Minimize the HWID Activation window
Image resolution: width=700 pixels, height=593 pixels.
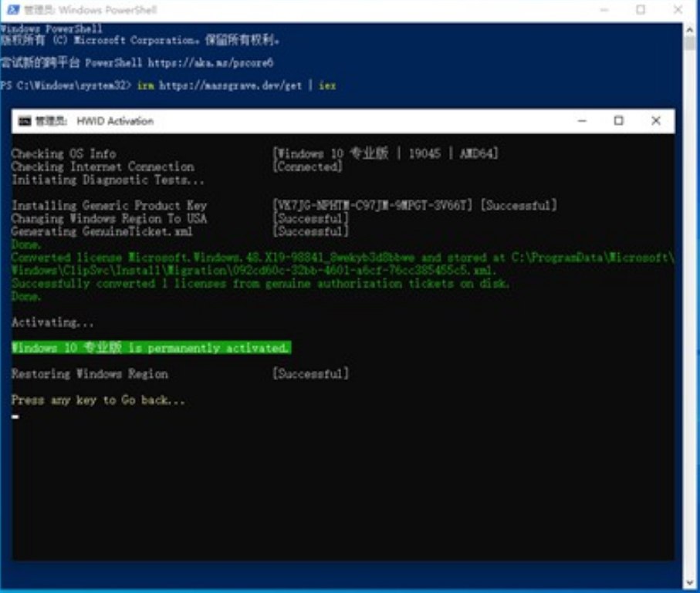(580, 121)
